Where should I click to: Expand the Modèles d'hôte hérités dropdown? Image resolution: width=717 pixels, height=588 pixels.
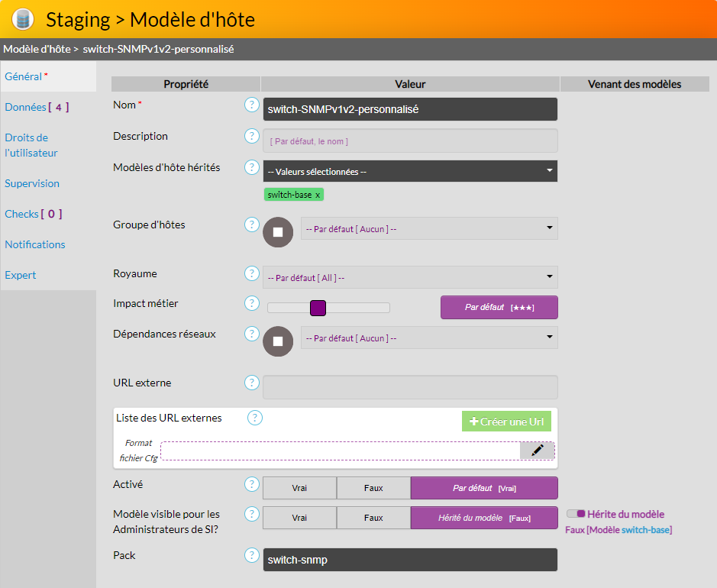coord(410,171)
